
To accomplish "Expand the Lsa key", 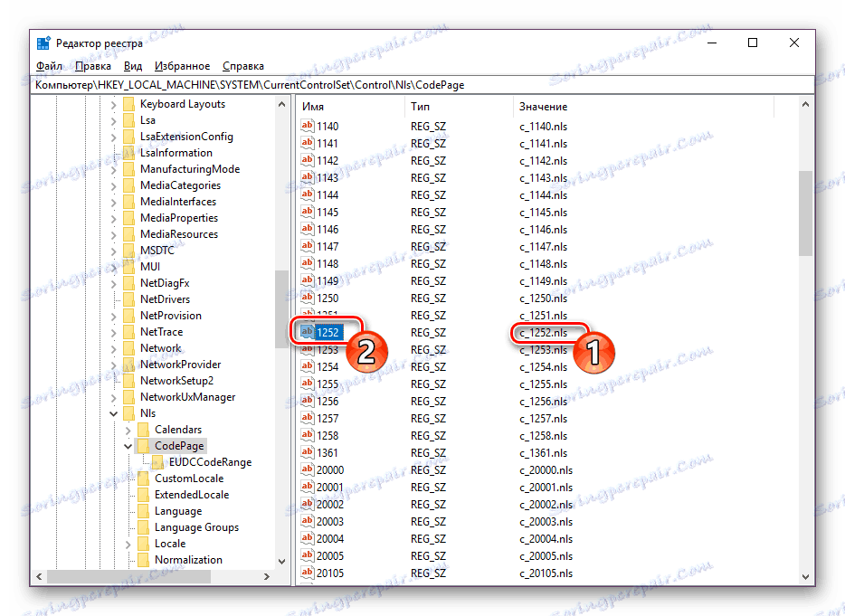I will [114, 121].
